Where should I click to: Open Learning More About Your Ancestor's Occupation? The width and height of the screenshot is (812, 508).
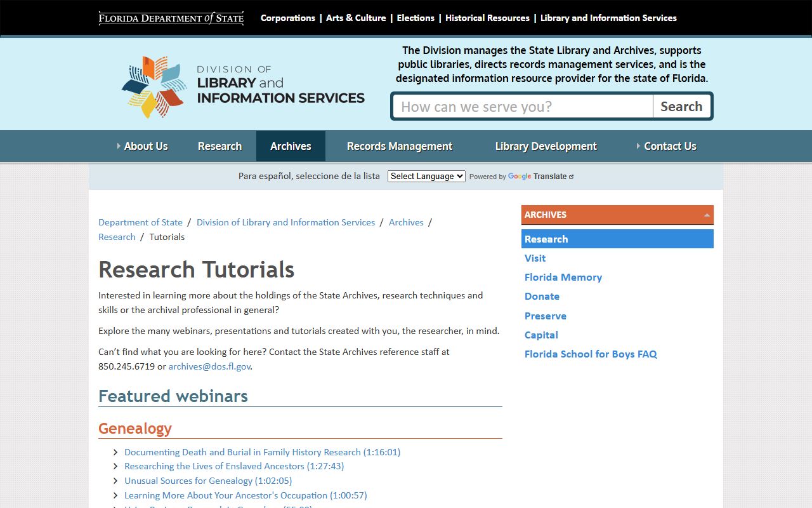(x=246, y=495)
